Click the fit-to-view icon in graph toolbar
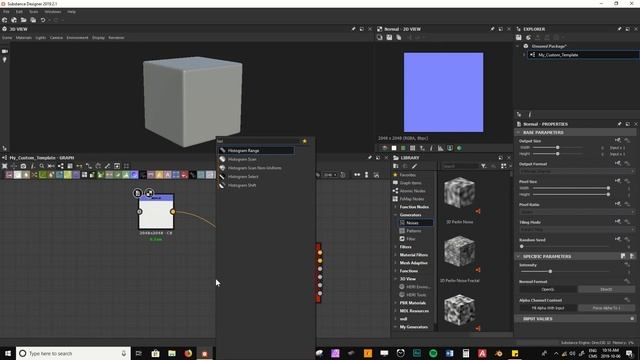The image size is (640, 360). pos(4,166)
